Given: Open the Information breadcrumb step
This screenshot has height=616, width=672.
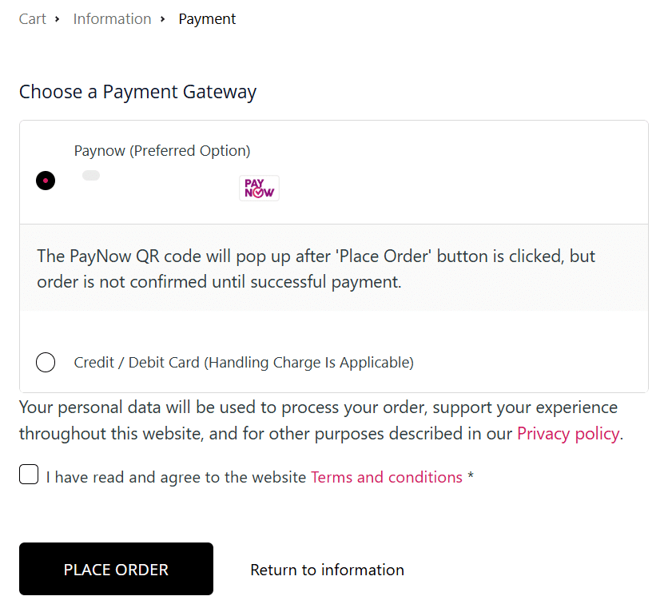Looking at the screenshot, I should [x=113, y=19].
